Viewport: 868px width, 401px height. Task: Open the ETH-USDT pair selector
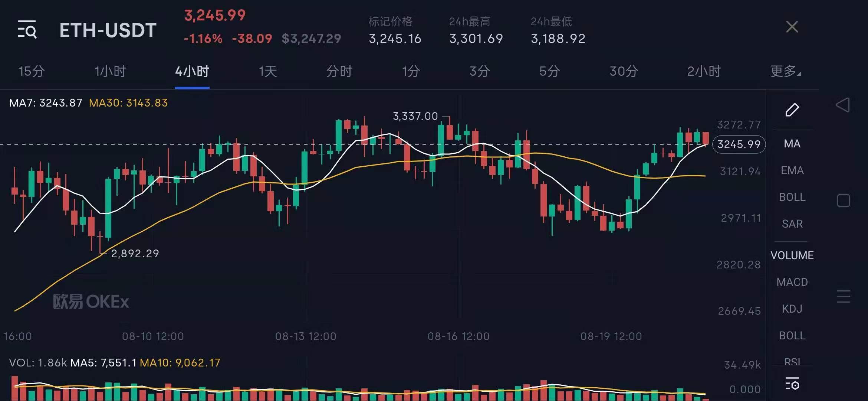pos(108,30)
